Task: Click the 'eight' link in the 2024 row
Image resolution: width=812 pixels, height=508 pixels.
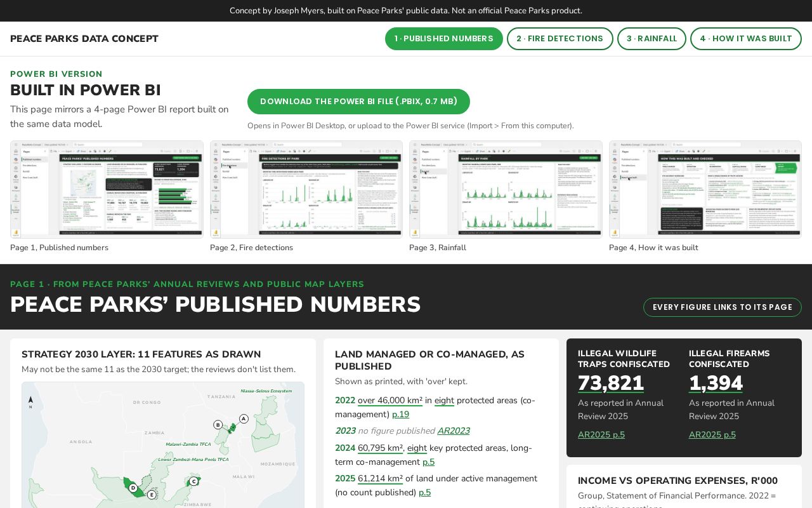Action: pyautogui.click(x=417, y=448)
